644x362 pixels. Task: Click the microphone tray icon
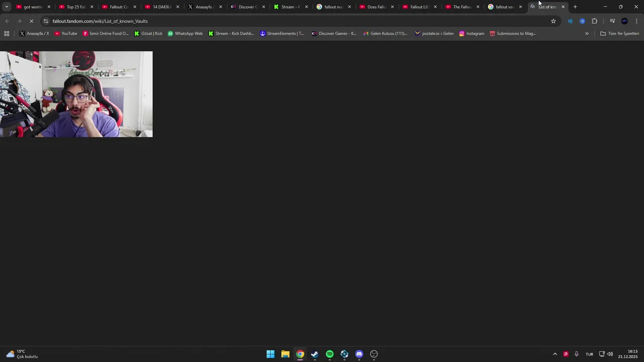tap(577, 354)
